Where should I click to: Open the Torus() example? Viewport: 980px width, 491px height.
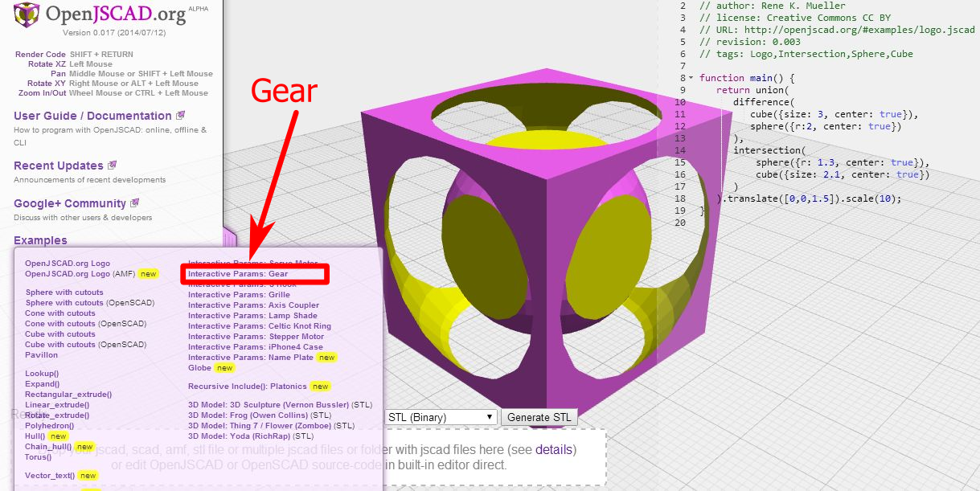coord(38,457)
